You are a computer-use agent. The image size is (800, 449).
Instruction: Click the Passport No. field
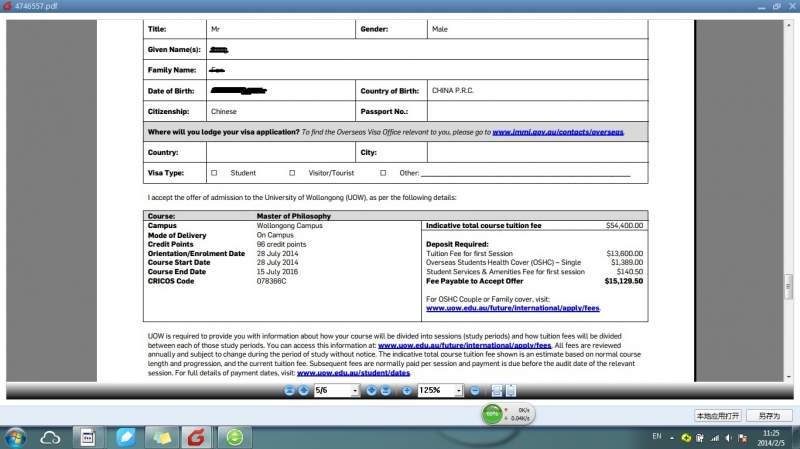pyautogui.click(x=537, y=111)
